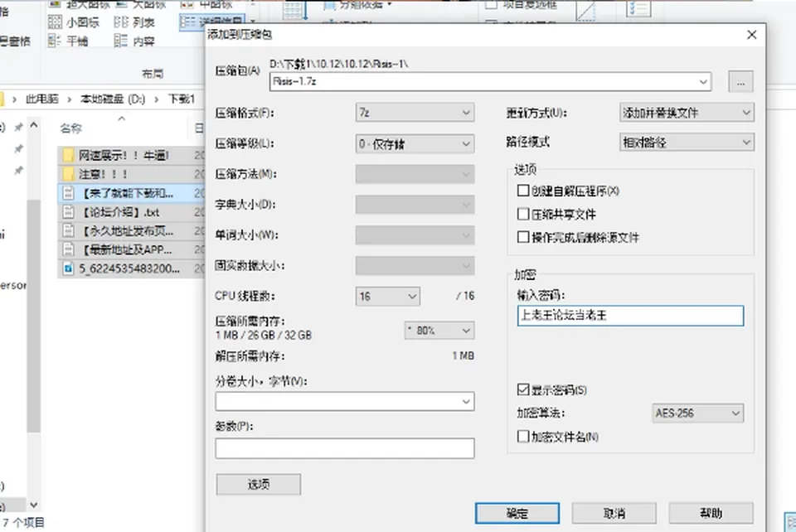Select the 【永久地址发布页 text file icon
796x532 pixels.
click(69, 230)
